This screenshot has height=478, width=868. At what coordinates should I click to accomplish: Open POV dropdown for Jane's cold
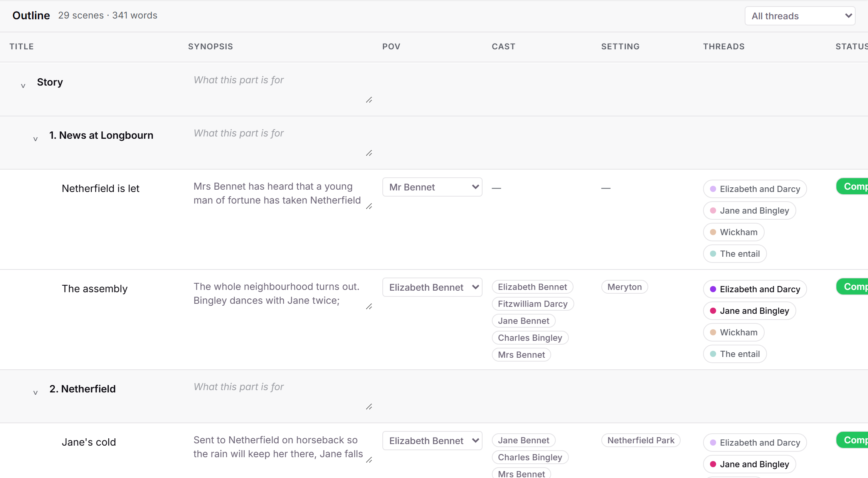click(x=432, y=441)
